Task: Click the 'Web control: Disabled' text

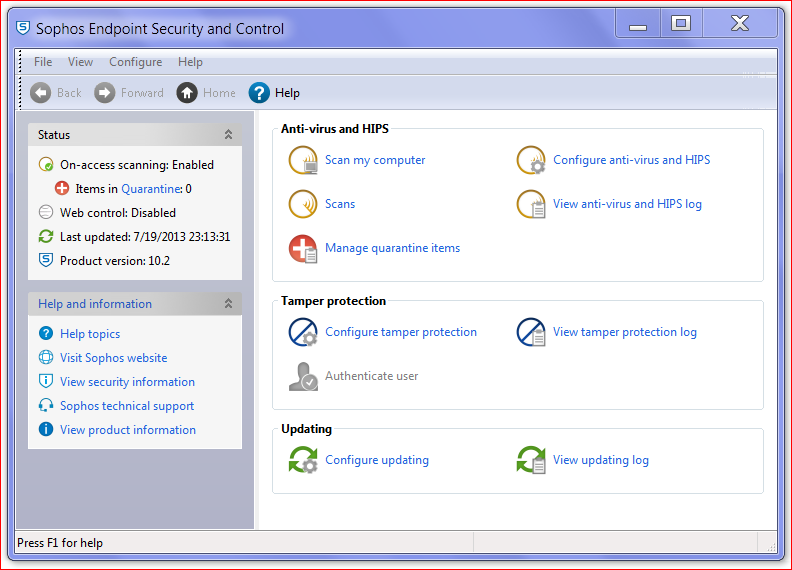Action: tap(118, 213)
